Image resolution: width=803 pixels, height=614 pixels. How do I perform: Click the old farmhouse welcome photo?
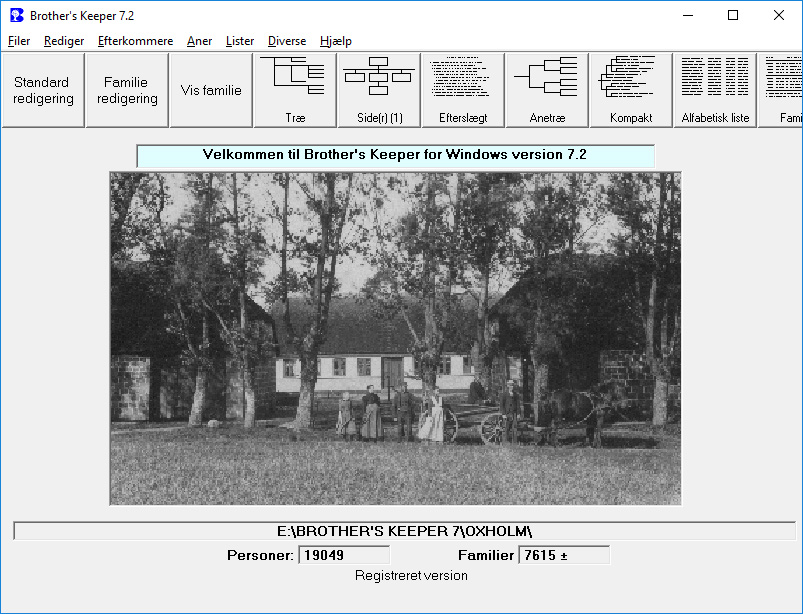pos(395,338)
